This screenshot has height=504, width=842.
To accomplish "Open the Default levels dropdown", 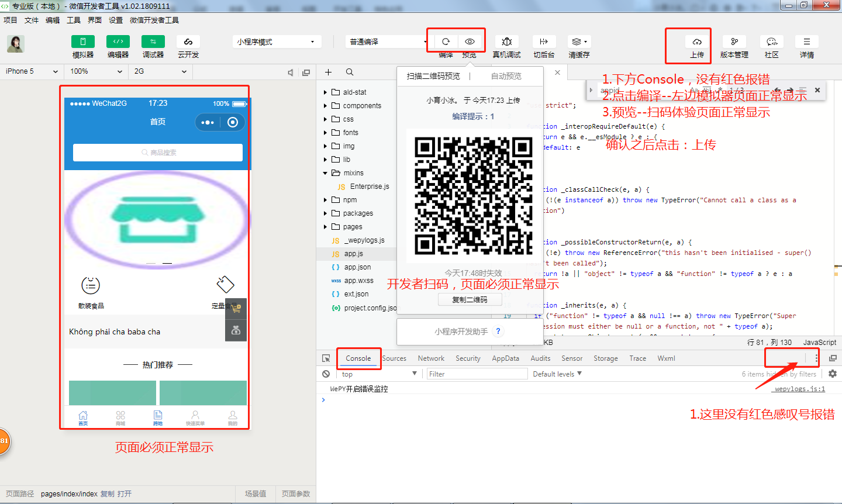I will [x=557, y=374].
